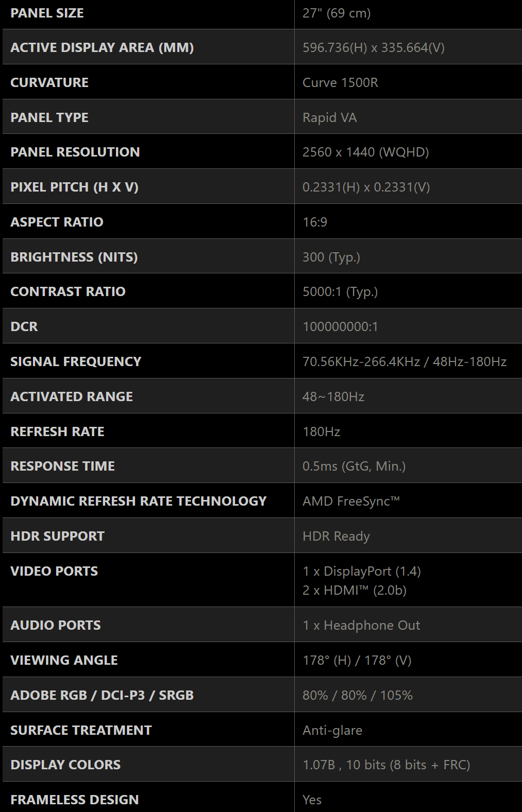Image resolution: width=522 pixels, height=812 pixels.
Task: Click the AMD FreeSync text
Action: point(351,501)
